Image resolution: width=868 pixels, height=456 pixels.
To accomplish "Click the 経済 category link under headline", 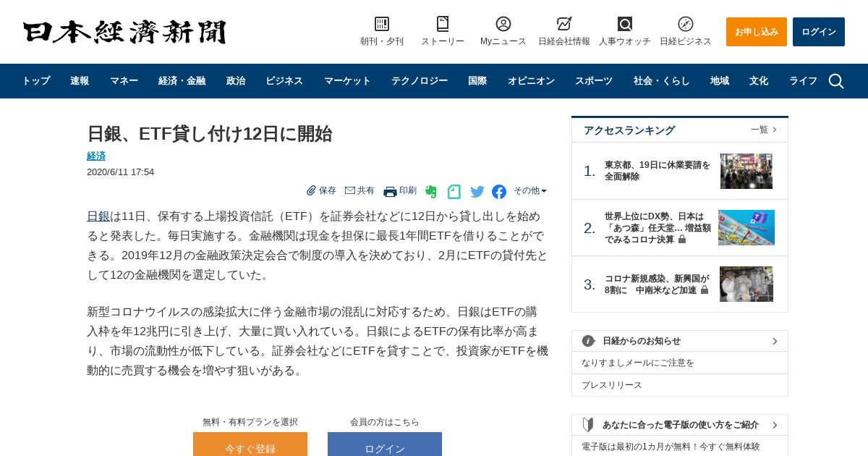I will pyautogui.click(x=96, y=156).
